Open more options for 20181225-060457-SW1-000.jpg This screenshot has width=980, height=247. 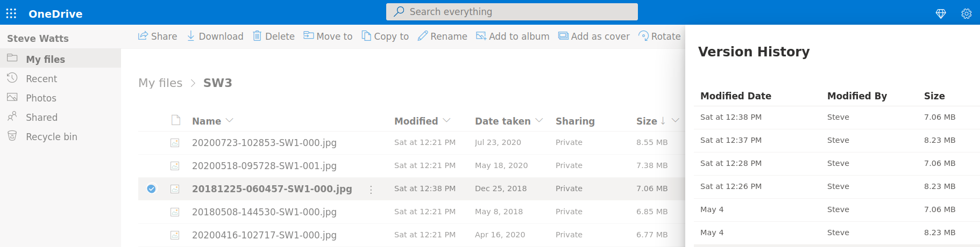pos(371,190)
